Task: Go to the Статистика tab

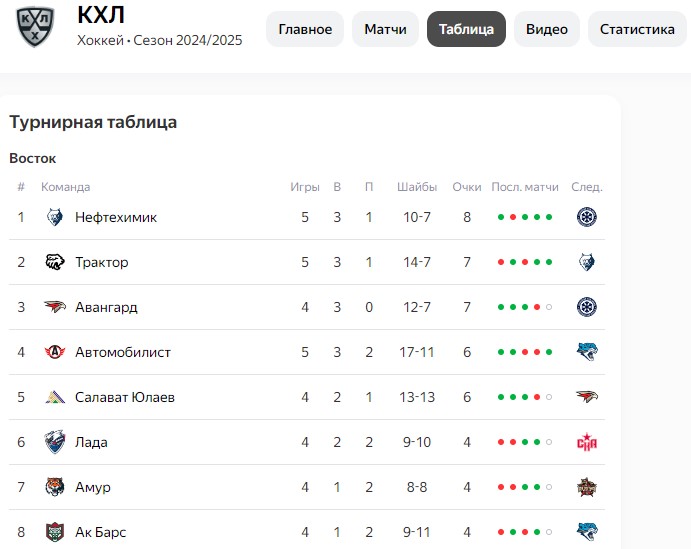Action: 637,29
